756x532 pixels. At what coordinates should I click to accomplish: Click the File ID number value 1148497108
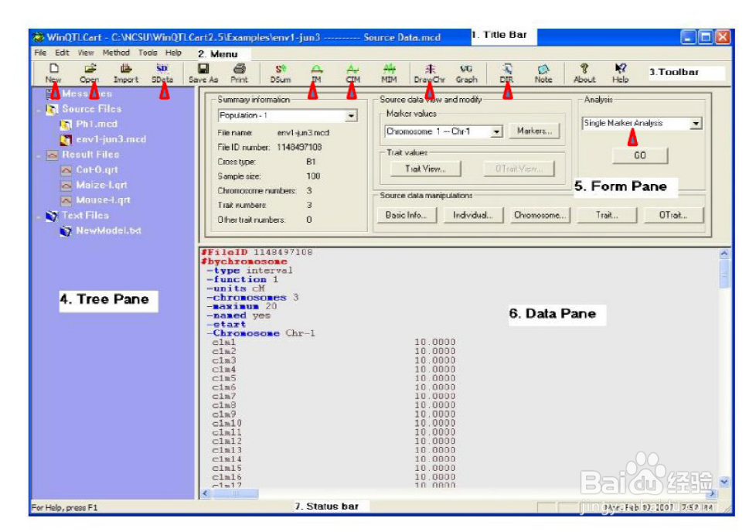299,147
